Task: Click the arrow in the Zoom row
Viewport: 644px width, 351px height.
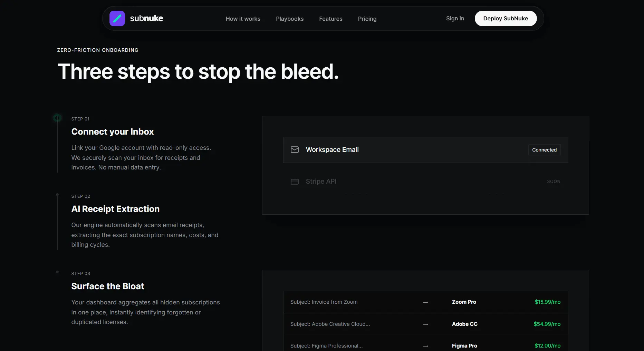Action: click(425, 302)
